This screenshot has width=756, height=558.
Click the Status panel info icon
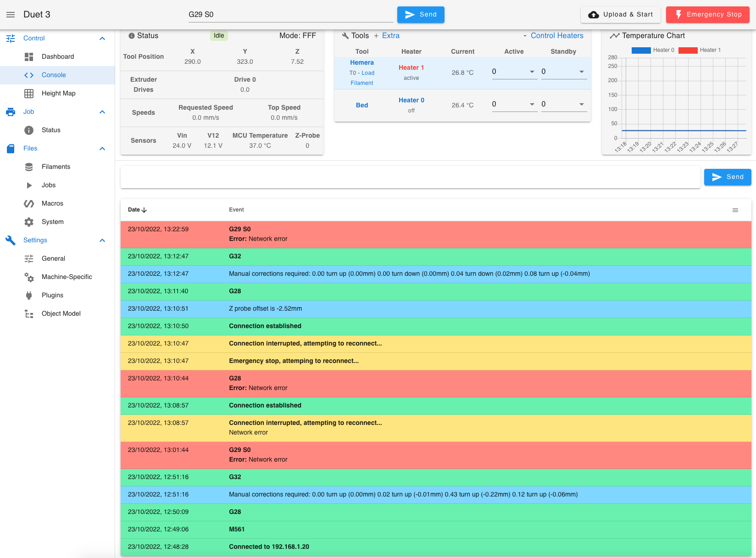[x=132, y=36]
